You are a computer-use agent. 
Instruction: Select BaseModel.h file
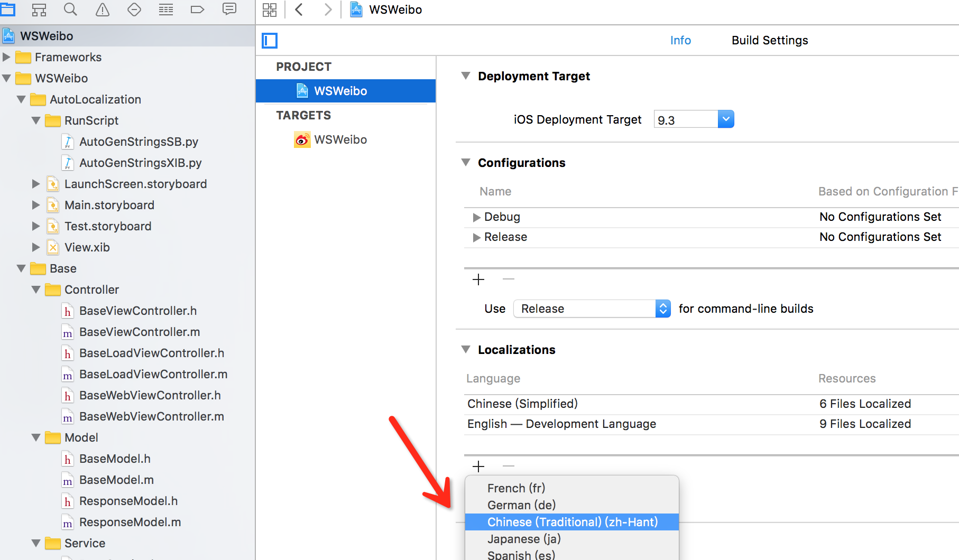click(115, 459)
